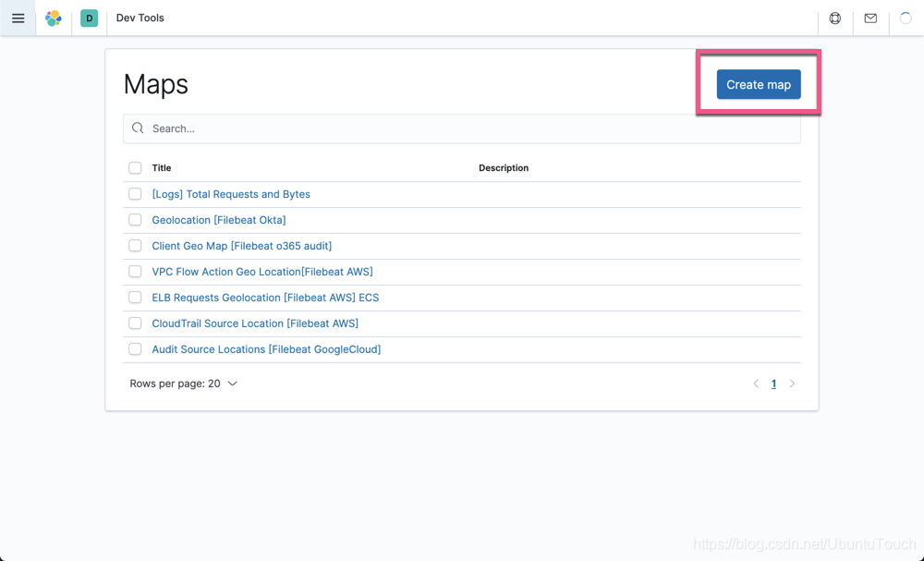Select page 1 in pagination
This screenshot has height=561, width=924.
tap(773, 384)
